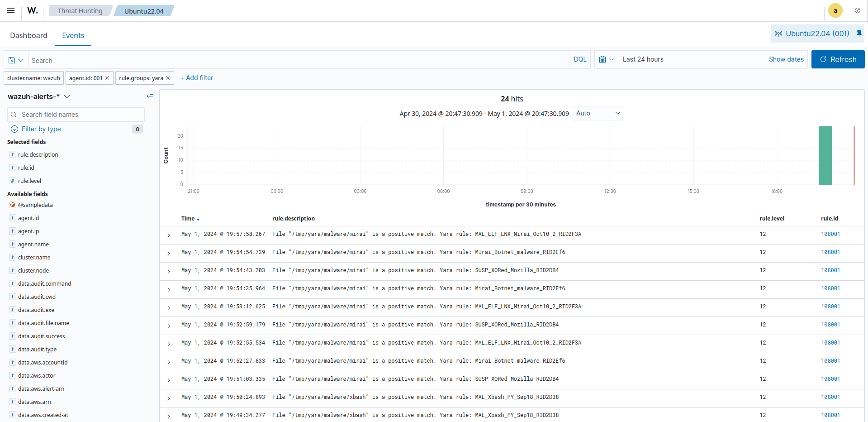Click the Refresh button

point(837,59)
